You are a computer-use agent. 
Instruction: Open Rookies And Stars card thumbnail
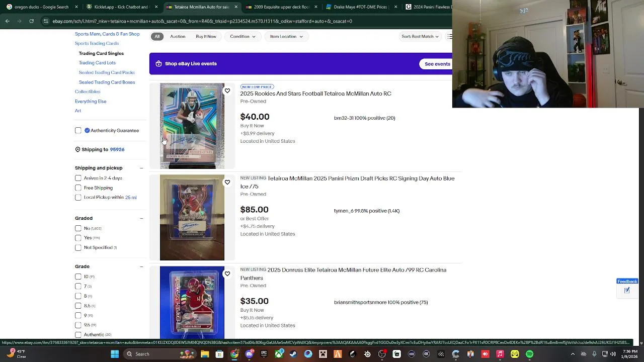click(x=192, y=126)
